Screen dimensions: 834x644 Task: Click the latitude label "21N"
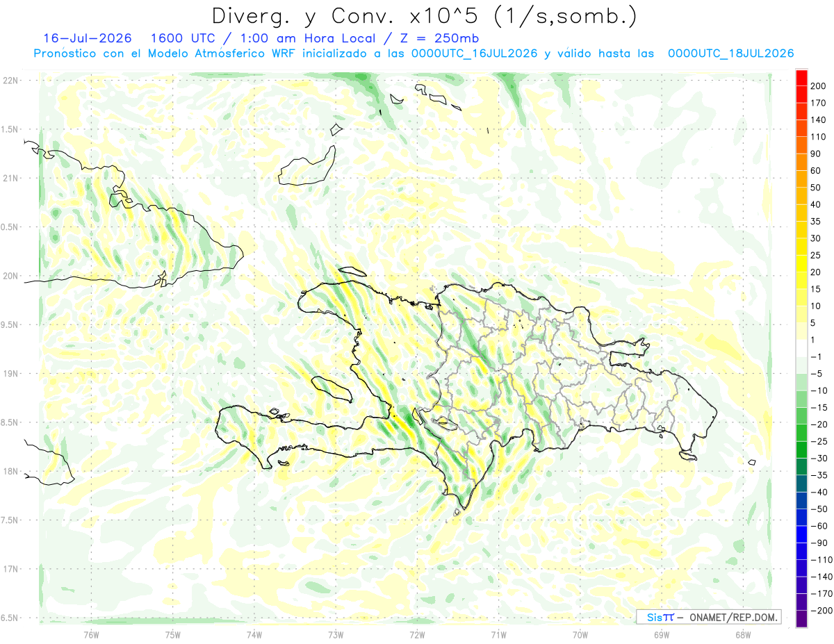pos(10,178)
